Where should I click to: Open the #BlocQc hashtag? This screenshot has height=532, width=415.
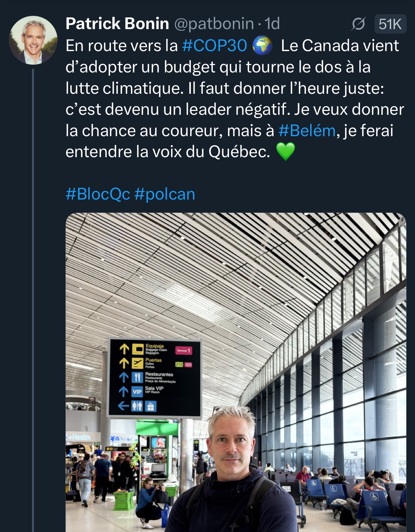pos(98,194)
